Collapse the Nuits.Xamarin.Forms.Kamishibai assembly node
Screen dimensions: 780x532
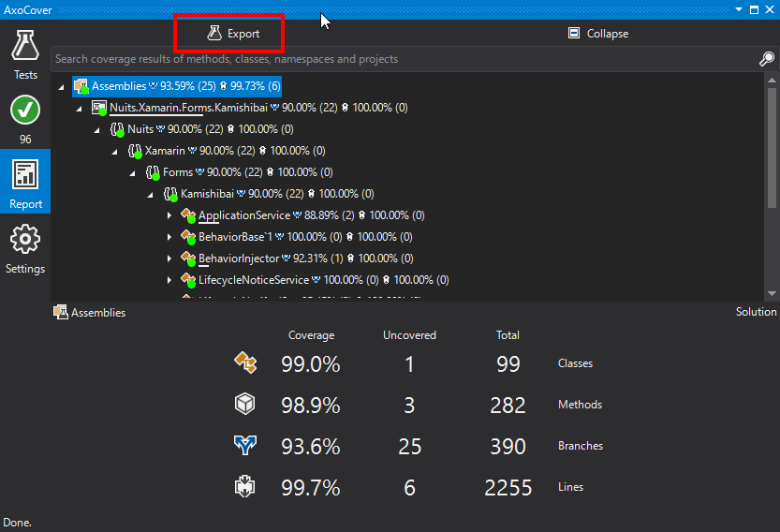pyautogui.click(x=79, y=108)
